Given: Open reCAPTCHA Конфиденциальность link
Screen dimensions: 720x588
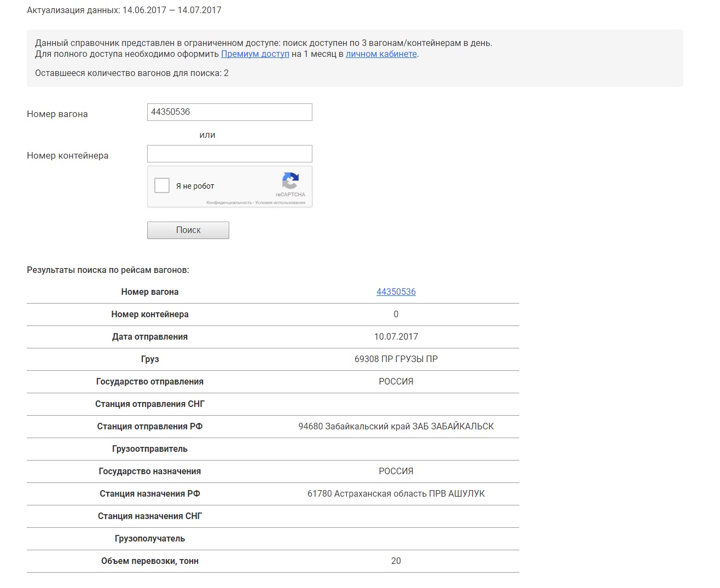Looking at the screenshot, I should pos(229,203).
